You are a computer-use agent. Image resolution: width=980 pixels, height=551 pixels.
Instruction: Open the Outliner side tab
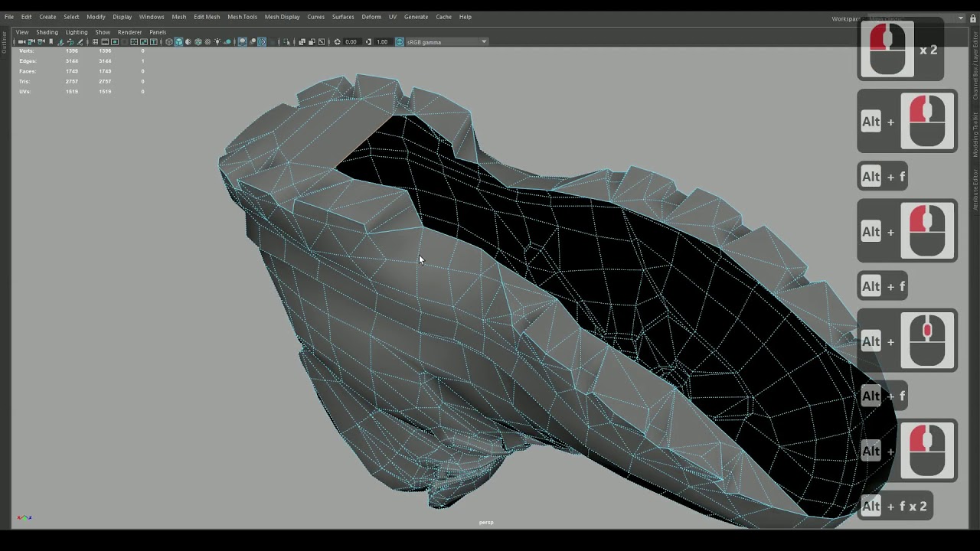point(4,42)
